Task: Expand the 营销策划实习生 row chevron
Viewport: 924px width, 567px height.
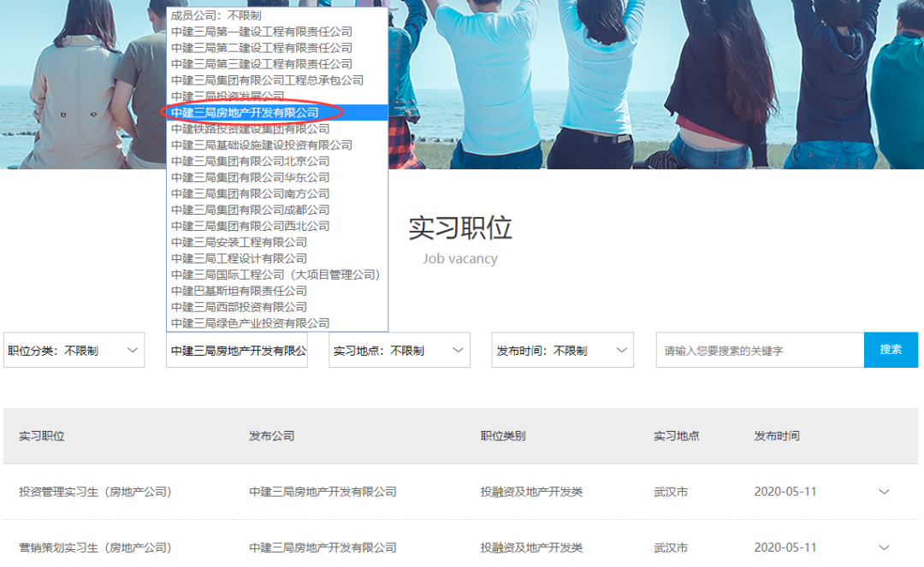Action: pos(884,547)
